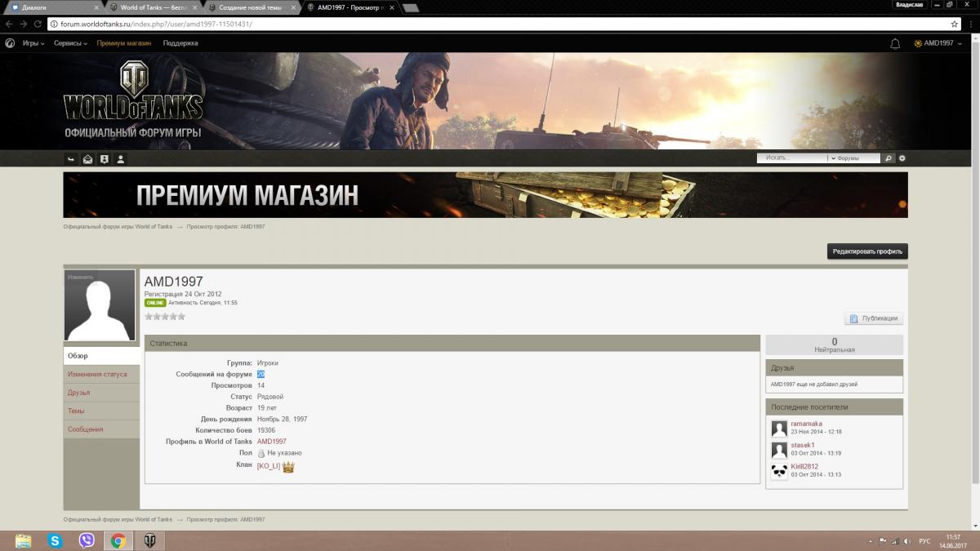
Task: Click the volume icon in system tray
Action: (907, 541)
